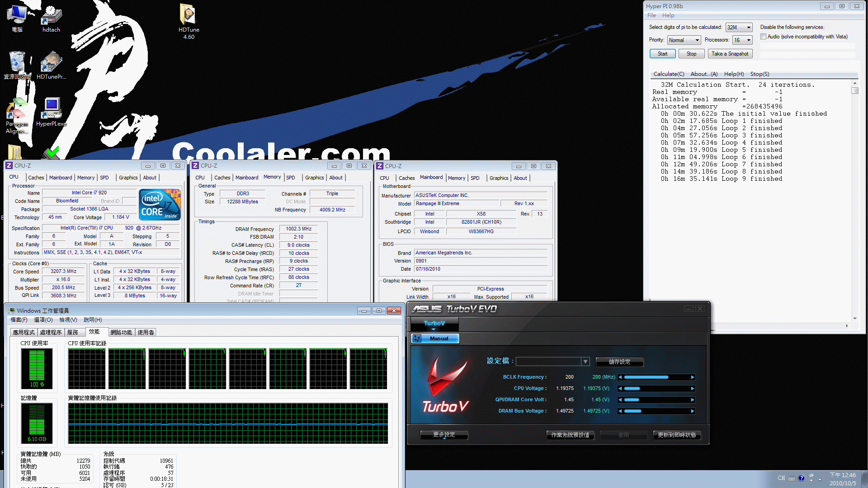
Task: Open the File menu in Hyper PI
Action: pos(651,15)
